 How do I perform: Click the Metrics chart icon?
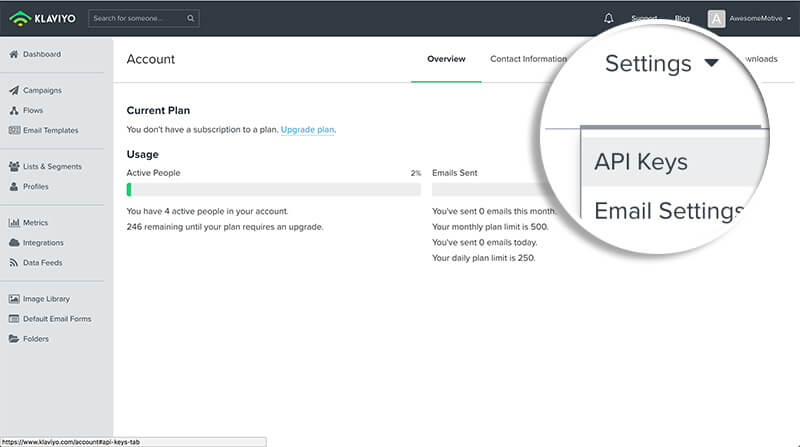(x=14, y=222)
